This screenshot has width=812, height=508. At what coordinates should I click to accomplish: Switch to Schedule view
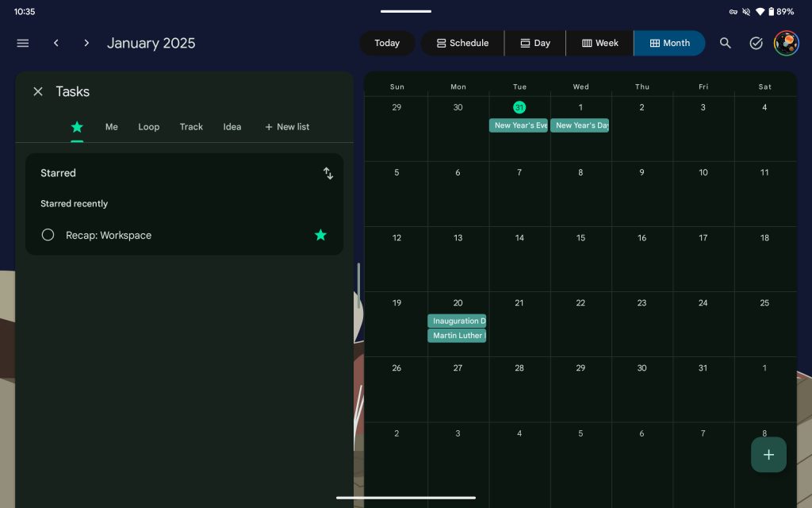[x=462, y=43]
